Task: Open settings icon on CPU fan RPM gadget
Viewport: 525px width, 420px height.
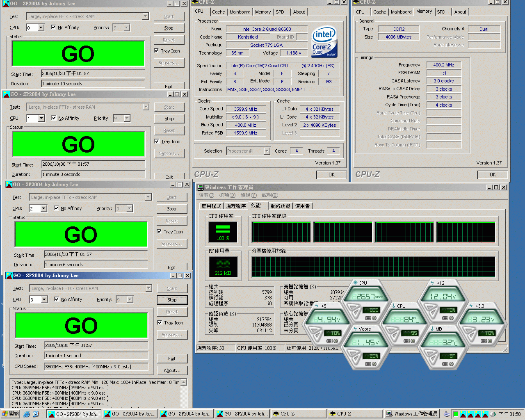Action: [368, 318]
